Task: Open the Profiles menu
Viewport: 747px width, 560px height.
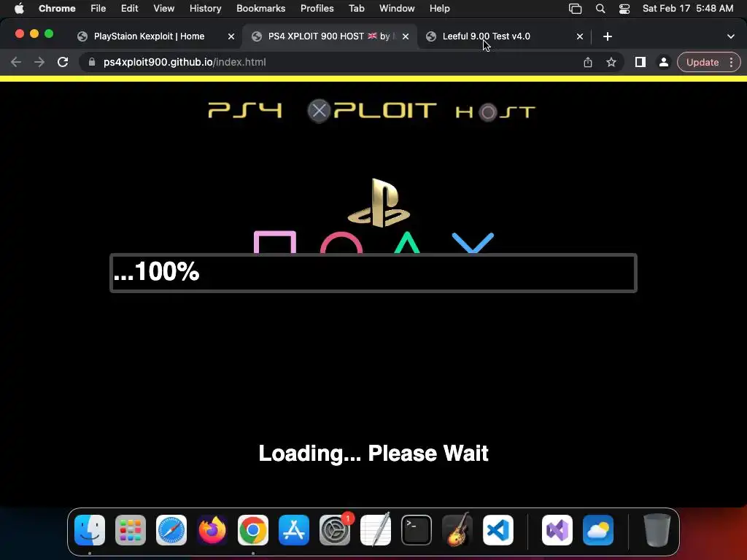Action: pyautogui.click(x=317, y=8)
